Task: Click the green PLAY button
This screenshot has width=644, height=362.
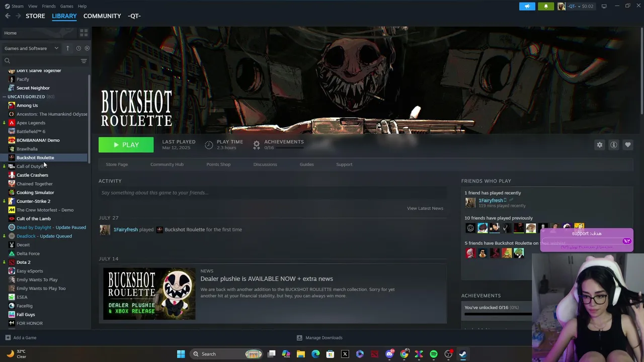Action: (126, 145)
